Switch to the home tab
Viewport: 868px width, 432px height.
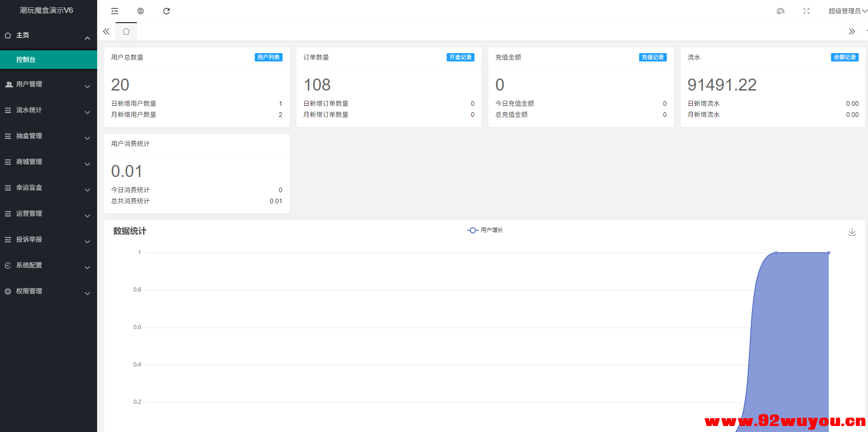pos(126,31)
